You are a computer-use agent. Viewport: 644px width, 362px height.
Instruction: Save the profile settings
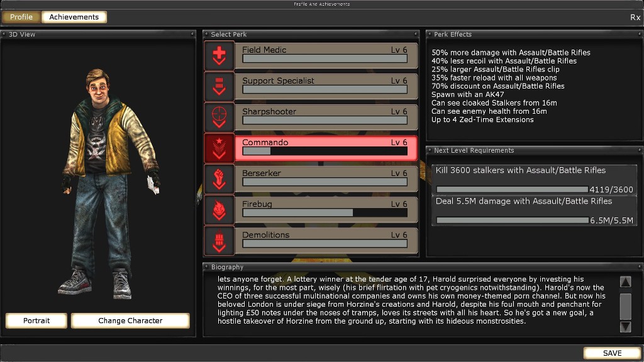click(612, 353)
